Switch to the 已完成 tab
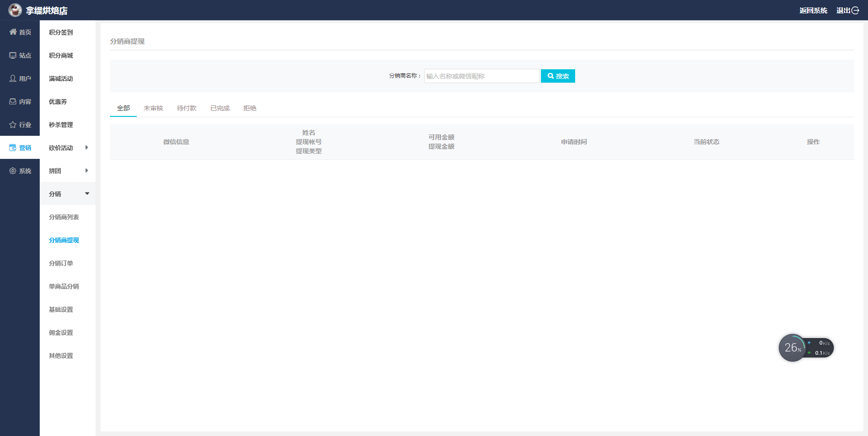Viewport: 868px width, 436px height. [220, 108]
